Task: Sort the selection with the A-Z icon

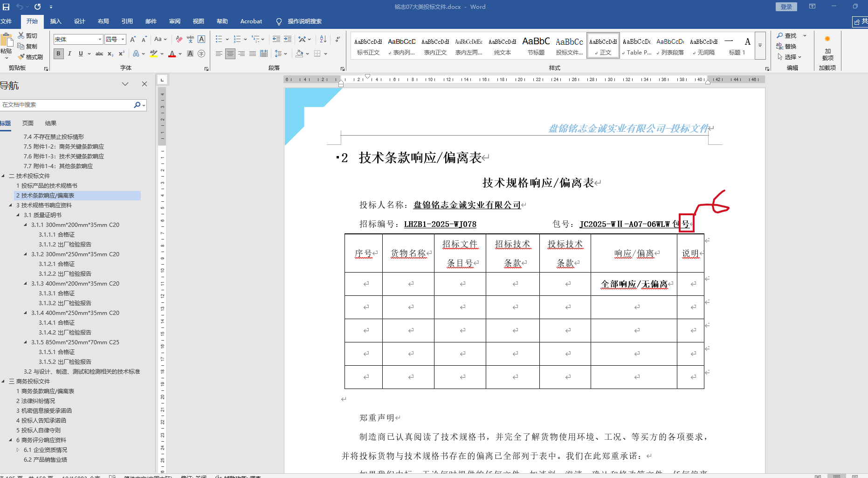Action: [x=323, y=39]
